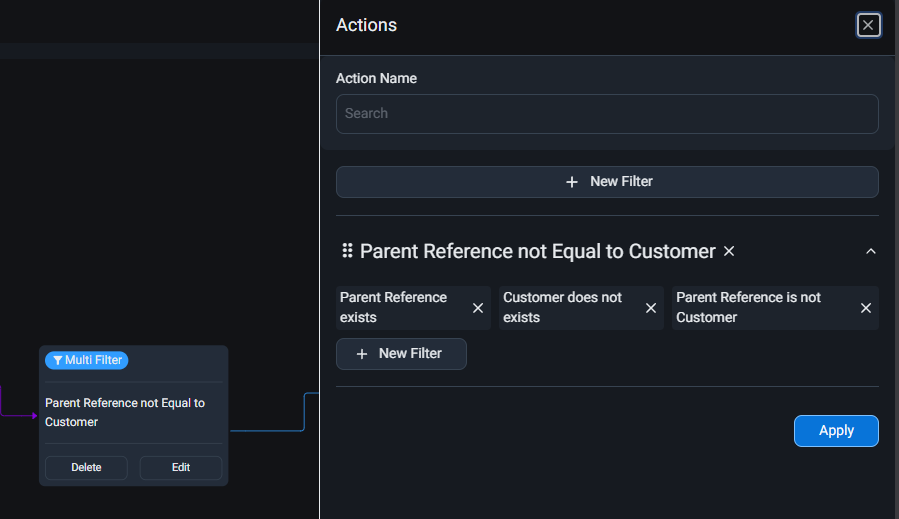Screen dimensions: 899x519
Task: Click the small New Filter button inside the group
Action: pyautogui.click(x=401, y=354)
